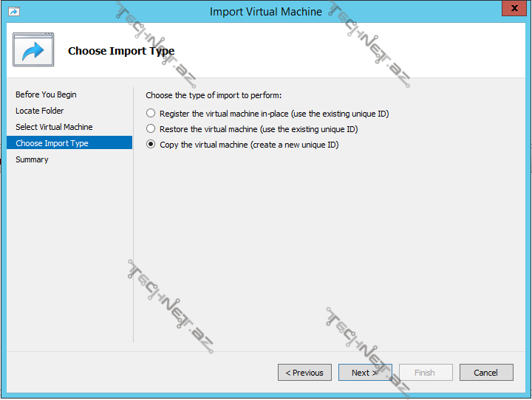The image size is (532, 400).
Task: Switch to the Select Virtual Machine step
Action: tap(54, 127)
